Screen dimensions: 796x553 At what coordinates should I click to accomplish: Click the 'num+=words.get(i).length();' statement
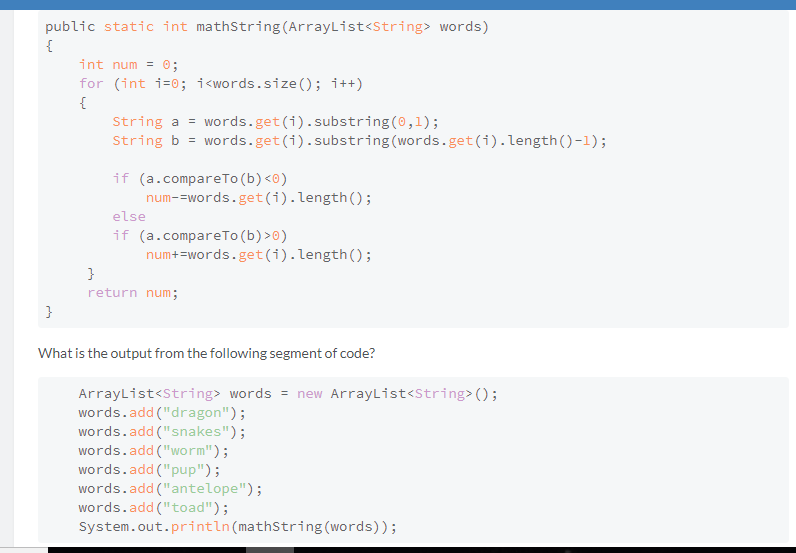point(259,254)
